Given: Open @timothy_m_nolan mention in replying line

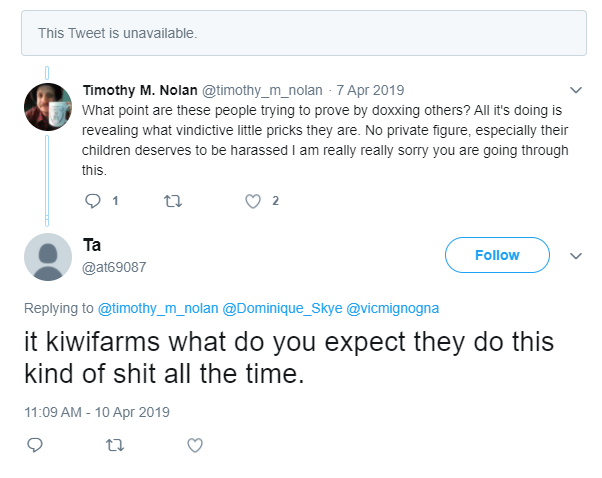Looking at the screenshot, I should (x=158, y=308).
